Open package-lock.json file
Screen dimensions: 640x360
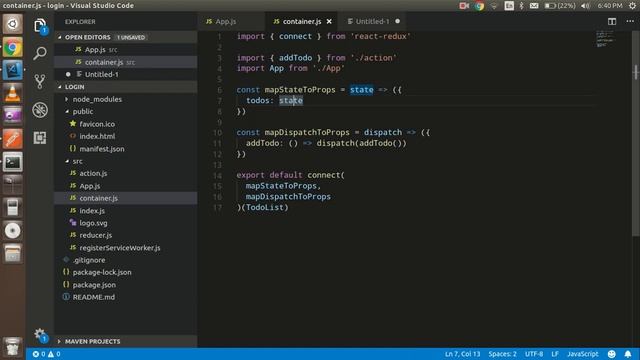tap(126, 272)
